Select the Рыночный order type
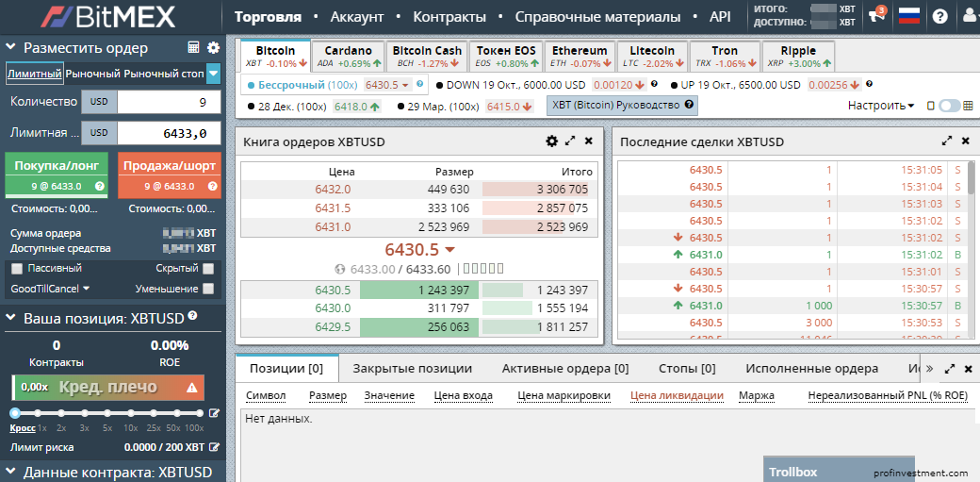 point(92,74)
